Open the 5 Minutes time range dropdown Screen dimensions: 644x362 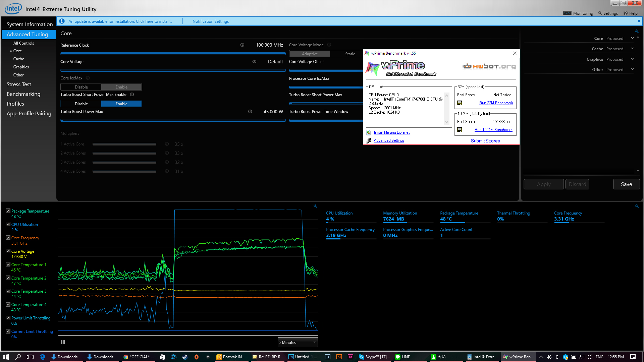(x=298, y=342)
